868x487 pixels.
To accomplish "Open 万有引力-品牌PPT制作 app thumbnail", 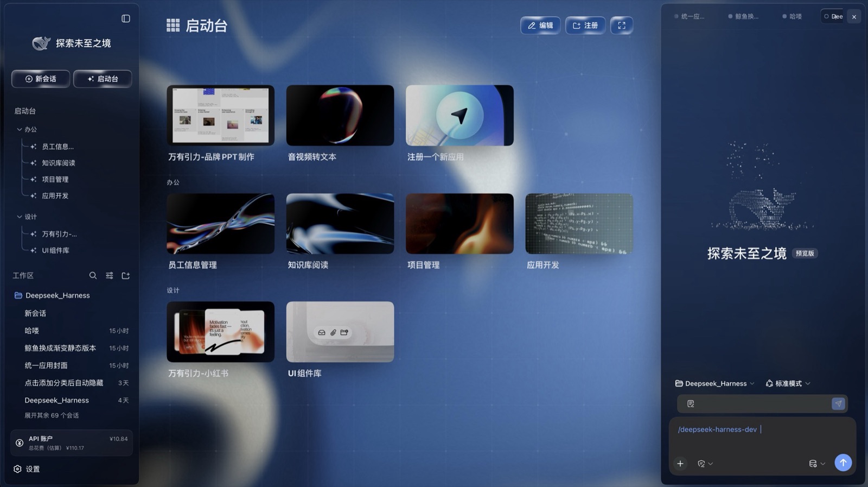I will 220,115.
